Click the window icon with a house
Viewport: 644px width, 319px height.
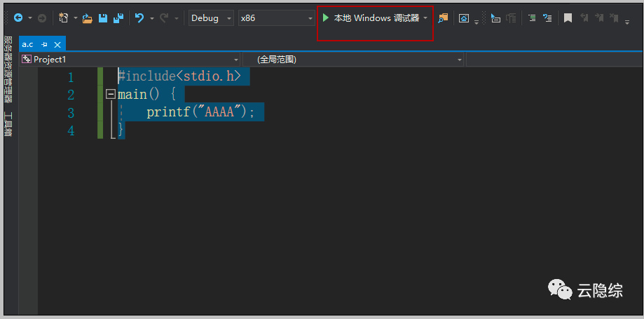[464, 18]
